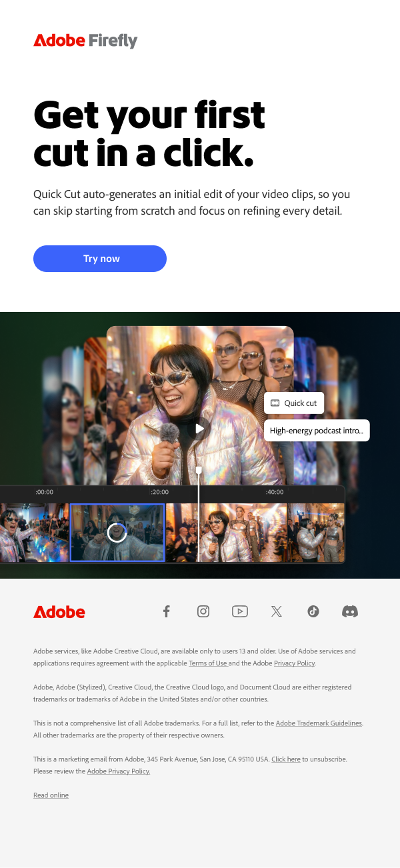
Task: Click here to unsubscribe link
Action: tap(286, 759)
